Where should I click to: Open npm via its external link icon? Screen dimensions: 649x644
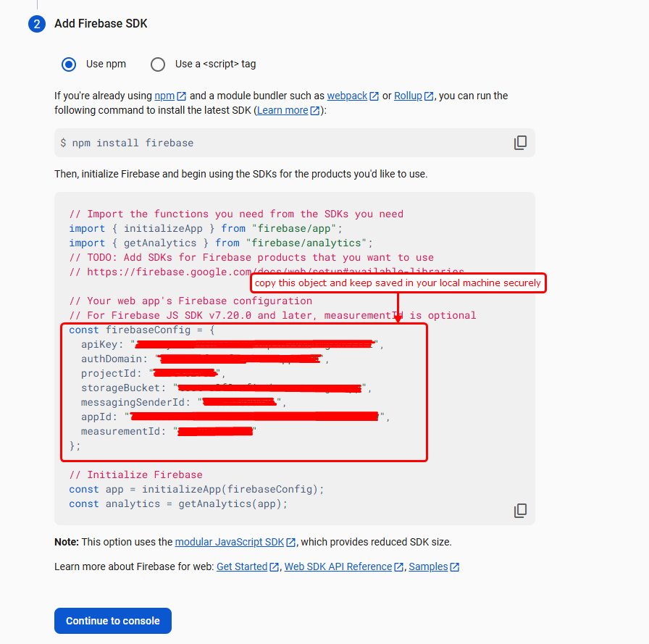(x=180, y=95)
